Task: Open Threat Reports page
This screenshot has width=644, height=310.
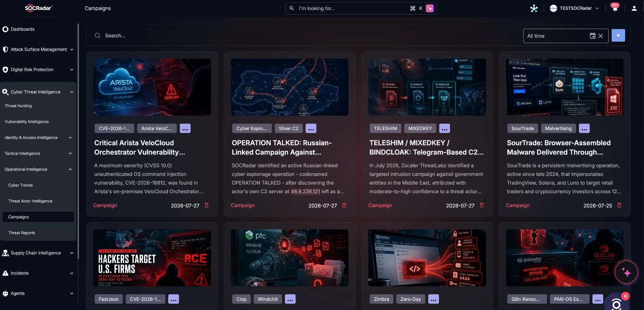Action: (x=22, y=233)
